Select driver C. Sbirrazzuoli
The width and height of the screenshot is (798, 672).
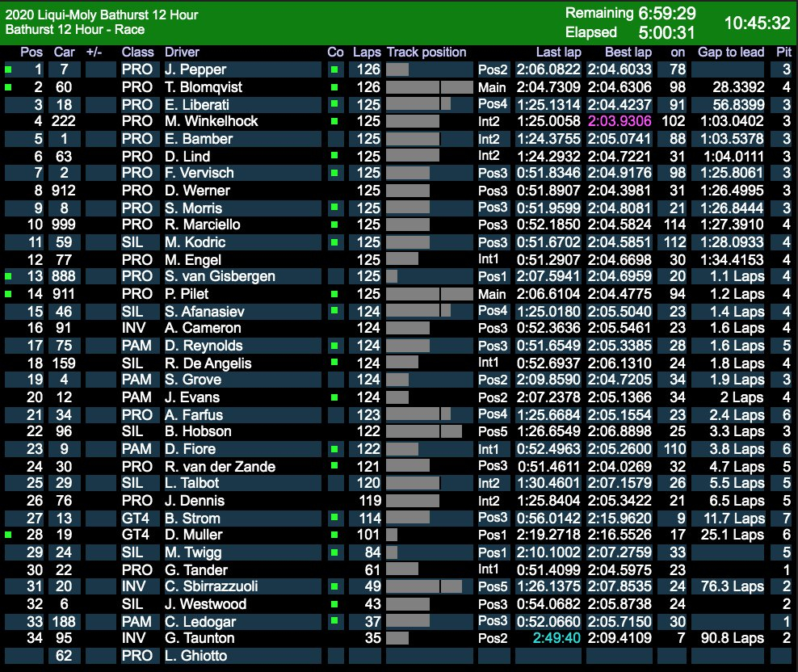point(211,586)
